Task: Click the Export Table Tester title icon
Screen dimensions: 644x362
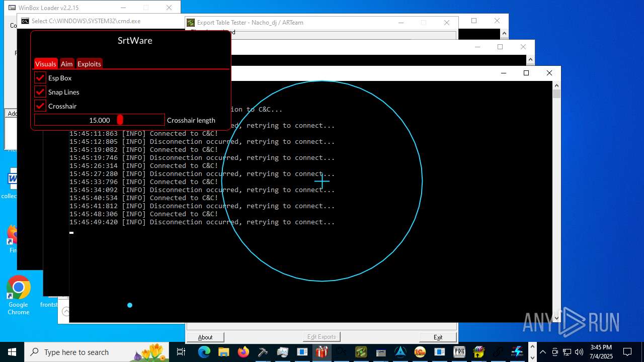Action: click(191, 22)
